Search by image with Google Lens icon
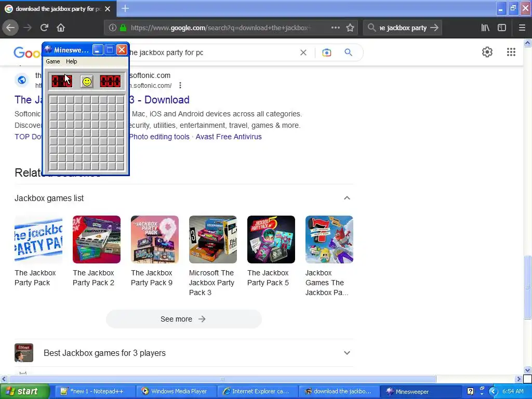Viewport: 532px width, 399px height. (x=327, y=52)
